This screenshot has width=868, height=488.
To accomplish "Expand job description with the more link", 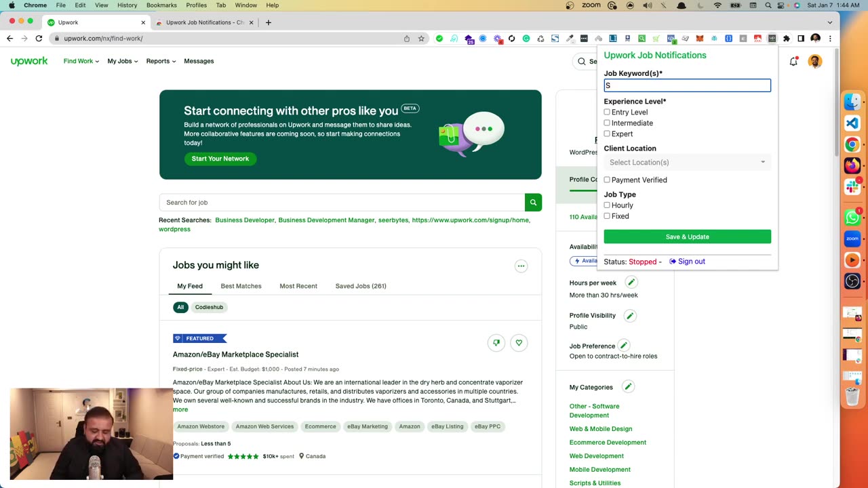I will 180,409.
